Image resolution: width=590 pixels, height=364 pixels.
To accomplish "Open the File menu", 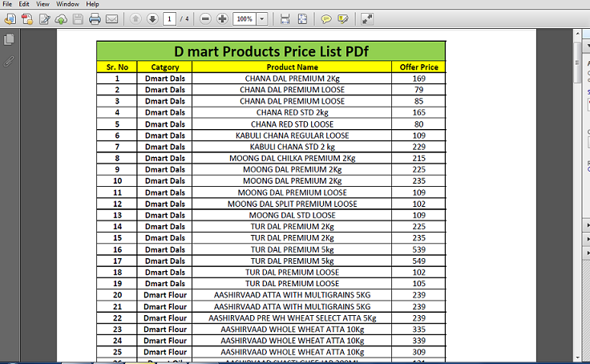I will pyautogui.click(x=7, y=4).
